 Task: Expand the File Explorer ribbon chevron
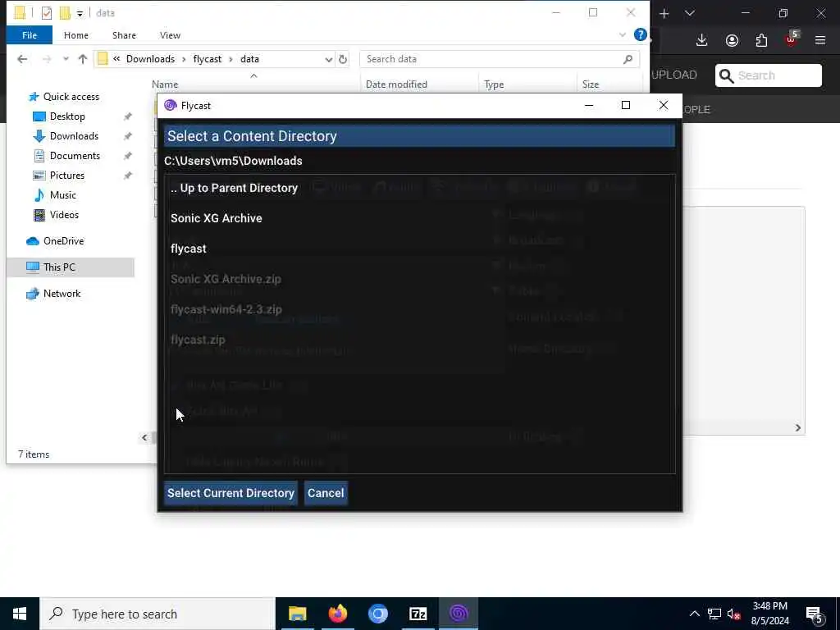(623, 34)
